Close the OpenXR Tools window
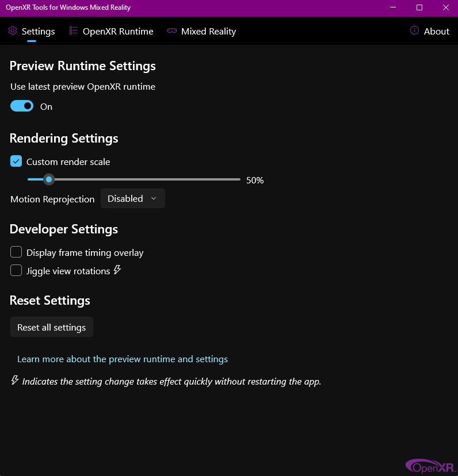This screenshot has height=476, width=458. click(445, 7)
